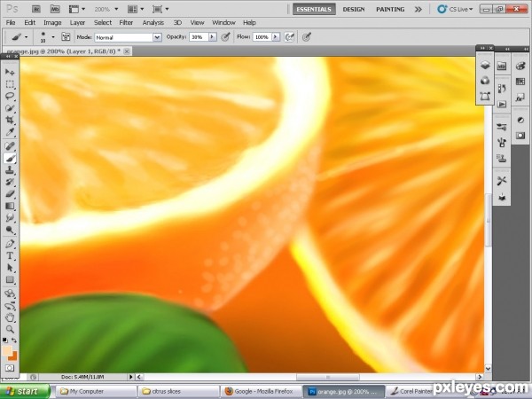The height and width of the screenshot is (399, 532).
Task: Select the Path Selection tool
Action: click(10, 268)
